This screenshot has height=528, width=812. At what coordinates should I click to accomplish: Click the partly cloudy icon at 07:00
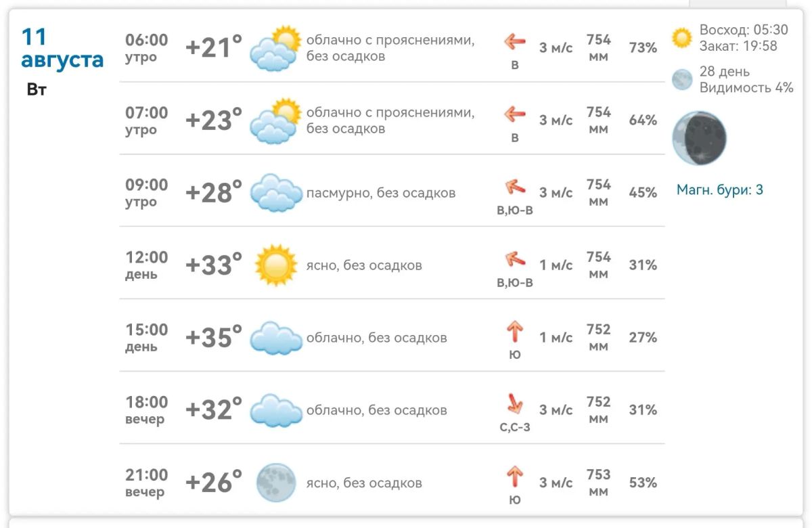click(x=276, y=120)
